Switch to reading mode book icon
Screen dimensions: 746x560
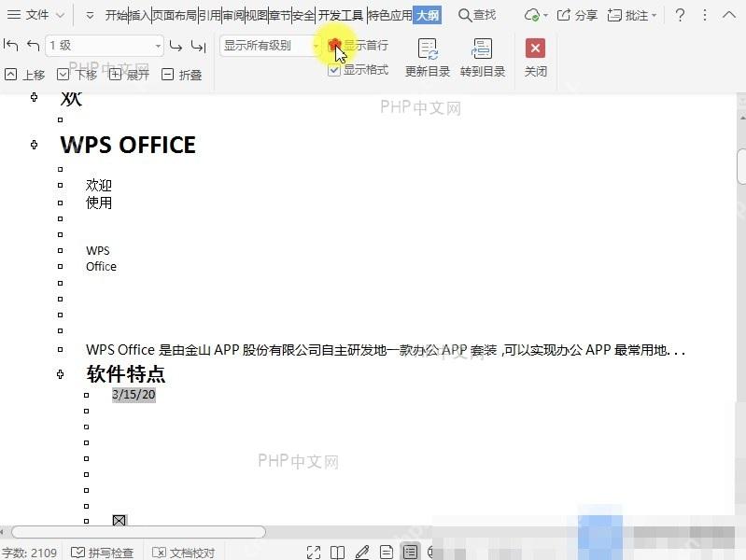pyautogui.click(x=337, y=553)
